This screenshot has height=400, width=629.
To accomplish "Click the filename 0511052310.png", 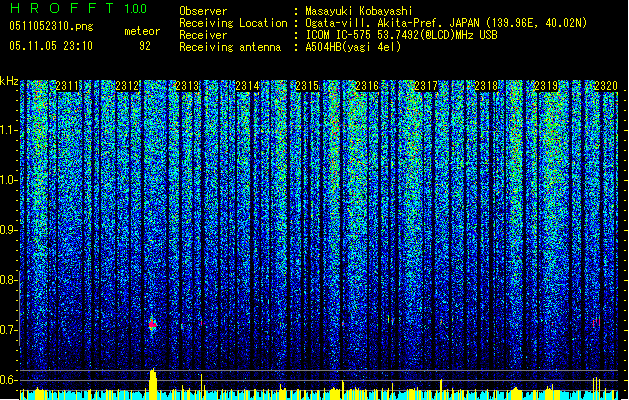I will pyautogui.click(x=51, y=26).
